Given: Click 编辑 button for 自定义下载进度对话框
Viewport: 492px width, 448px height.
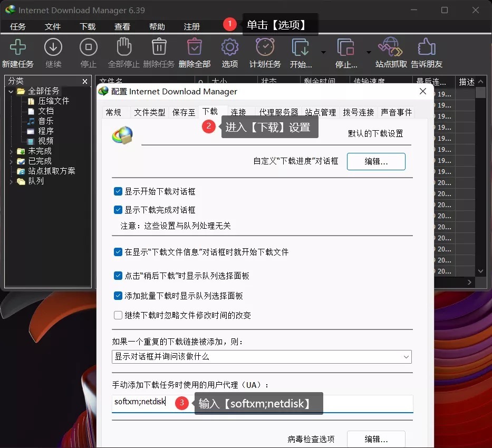Looking at the screenshot, I should (375, 162).
